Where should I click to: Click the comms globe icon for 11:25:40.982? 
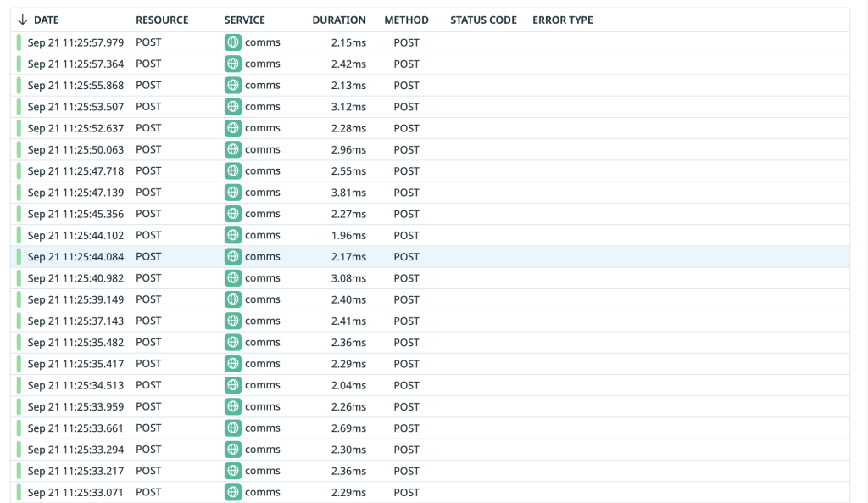[232, 277]
